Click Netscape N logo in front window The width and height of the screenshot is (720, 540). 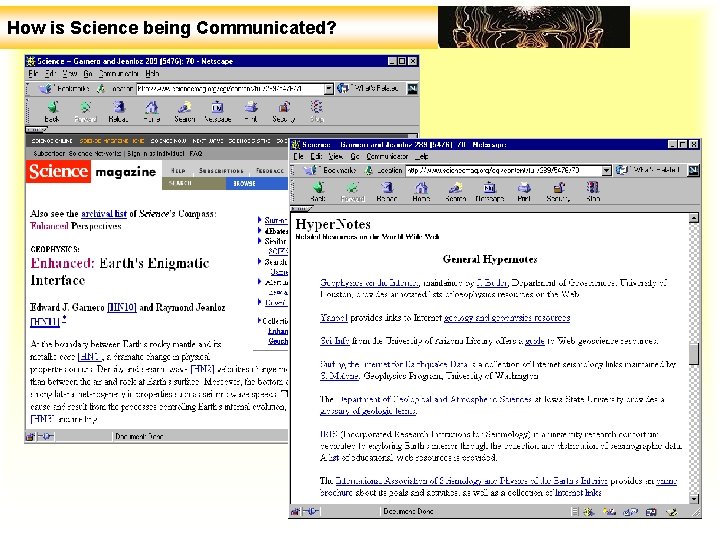point(693,171)
